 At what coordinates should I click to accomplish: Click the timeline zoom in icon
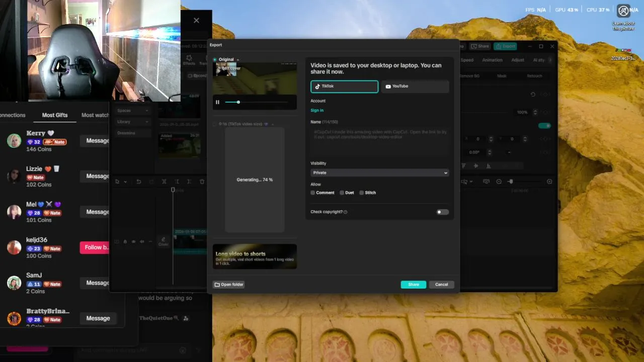(549, 182)
